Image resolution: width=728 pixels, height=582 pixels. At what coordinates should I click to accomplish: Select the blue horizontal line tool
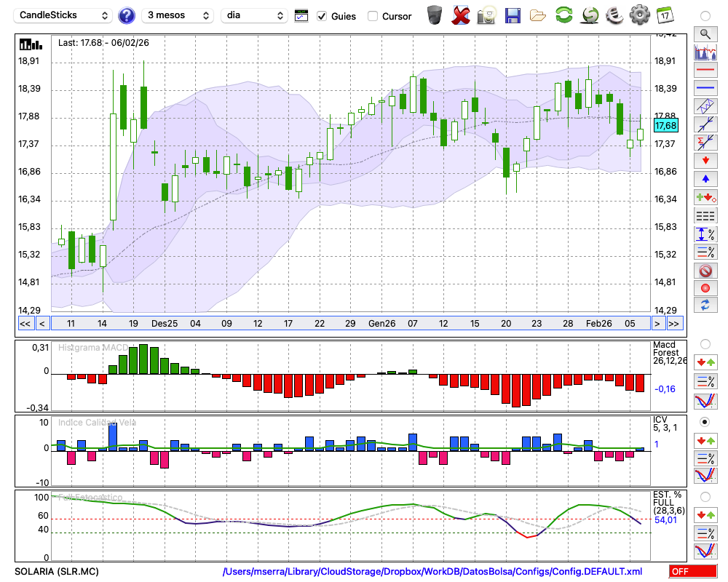pos(705,88)
